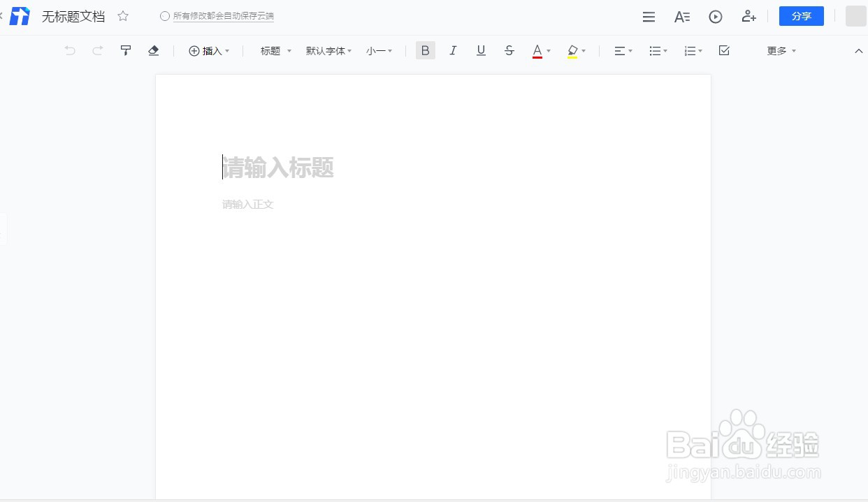Open the user avatar profile
Screen dimensions: 868x502
point(855,16)
